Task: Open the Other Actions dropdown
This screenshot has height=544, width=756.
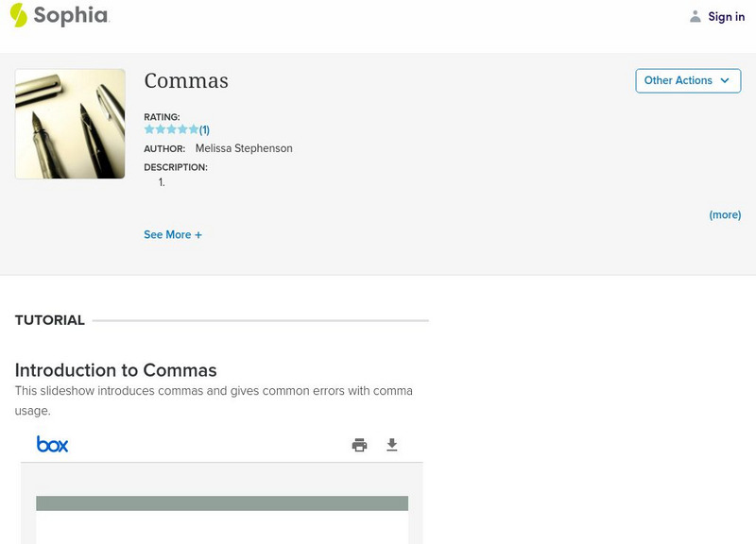Action: point(688,80)
